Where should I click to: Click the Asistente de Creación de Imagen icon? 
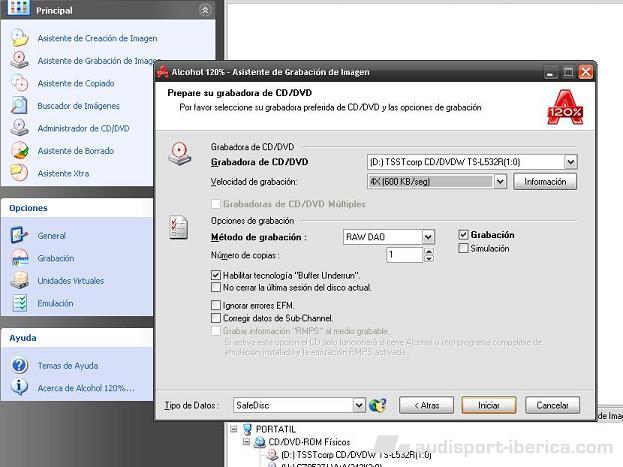(x=19, y=38)
